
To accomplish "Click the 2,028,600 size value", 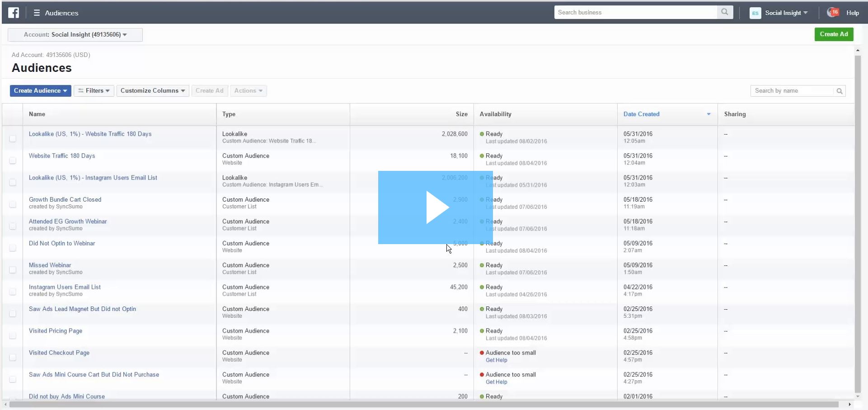I will (x=455, y=134).
